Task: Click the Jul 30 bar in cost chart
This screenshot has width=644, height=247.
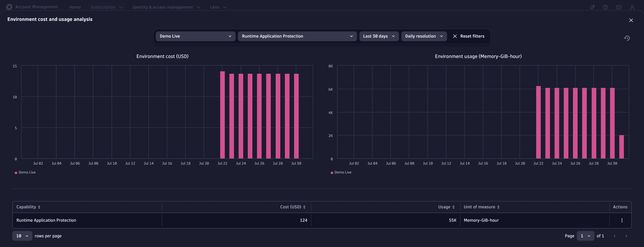Action: [x=296, y=116]
